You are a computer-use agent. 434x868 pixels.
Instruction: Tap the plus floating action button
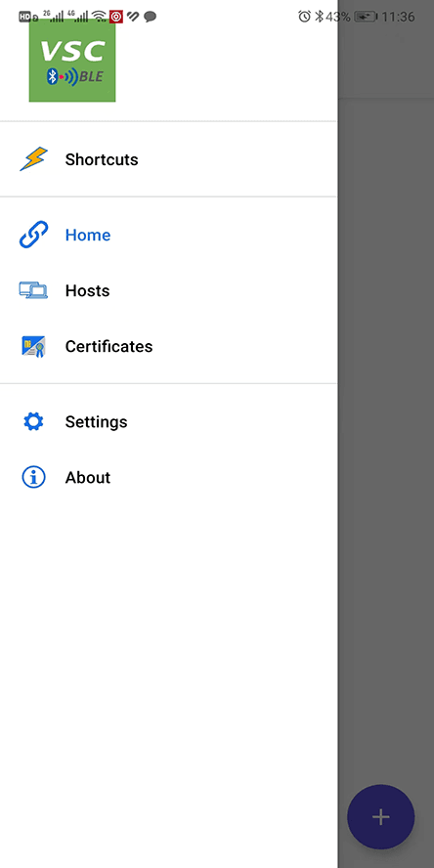(381, 816)
